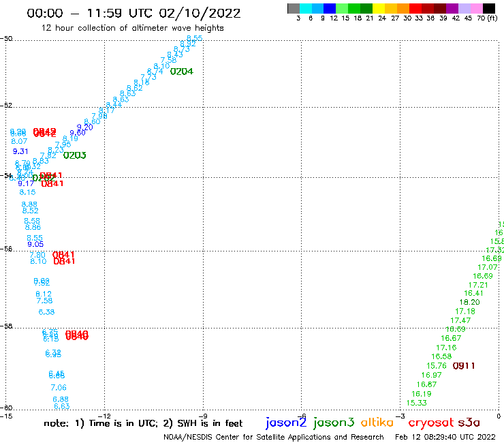Click the latitude axis label '-56'
This screenshot has width=504, height=443.
click(x=6, y=249)
